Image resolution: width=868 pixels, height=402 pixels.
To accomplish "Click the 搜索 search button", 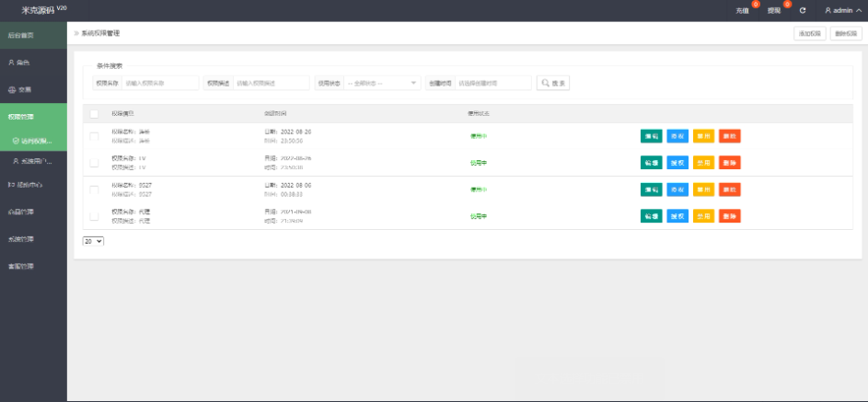I will click(x=553, y=83).
